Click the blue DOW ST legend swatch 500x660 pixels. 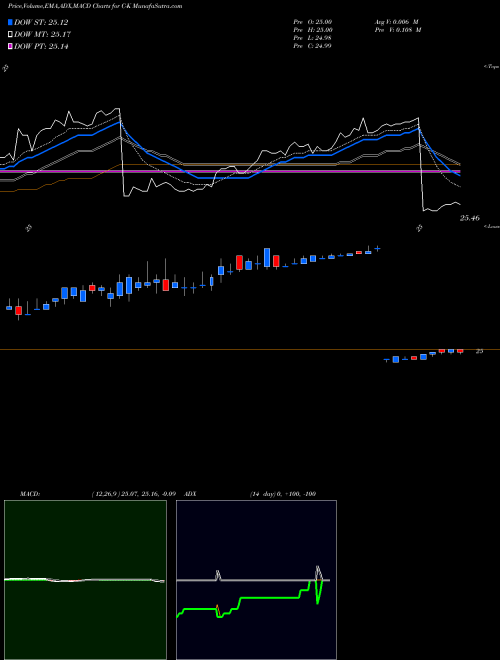tap(11, 22)
